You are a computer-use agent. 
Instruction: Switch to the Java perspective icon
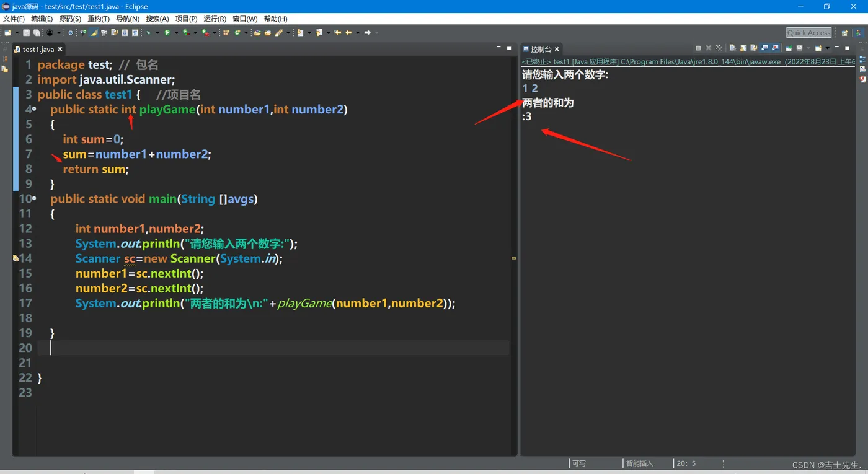pyautogui.click(x=857, y=33)
